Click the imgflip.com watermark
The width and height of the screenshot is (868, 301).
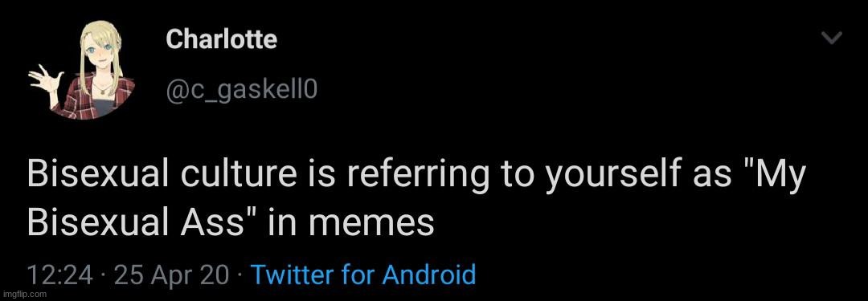tap(24, 295)
